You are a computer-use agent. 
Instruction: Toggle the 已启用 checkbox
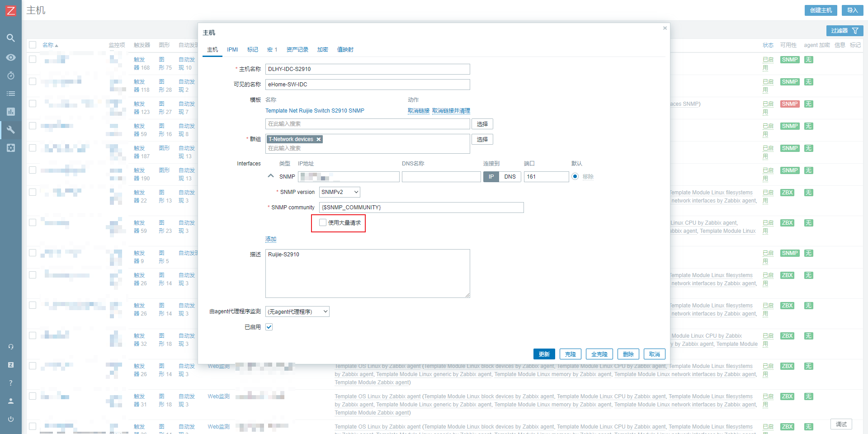coord(269,327)
